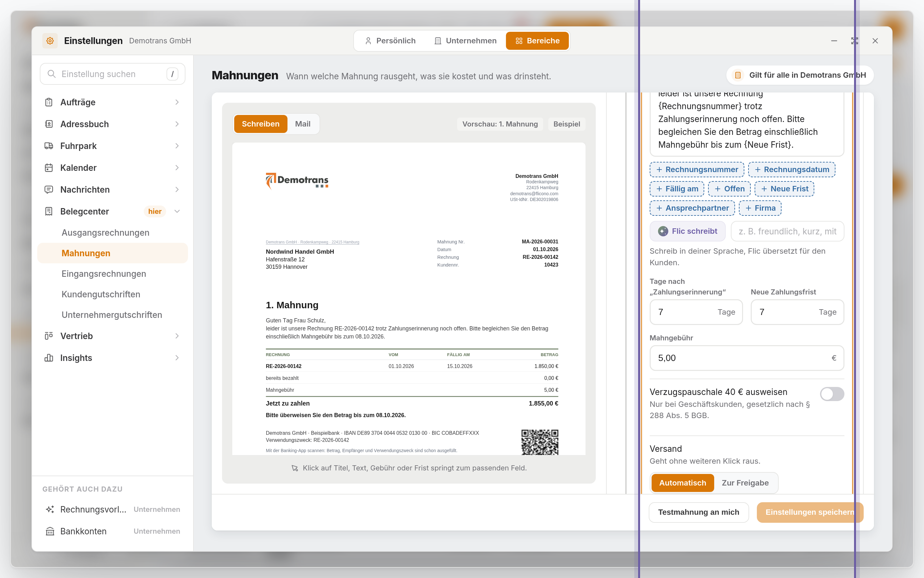The height and width of the screenshot is (578, 924).
Task: Open the Unternehmen tab
Action: [466, 40]
